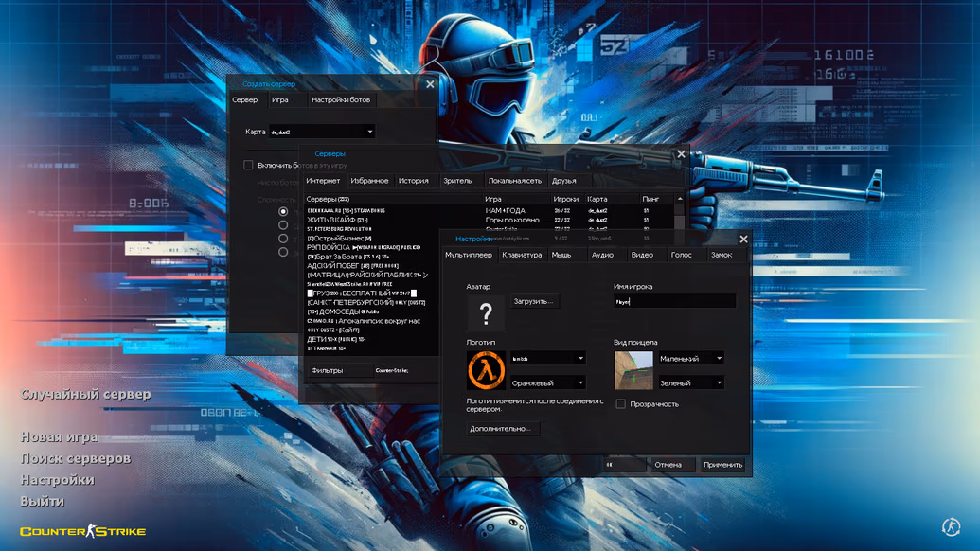Select the third difficulty radio button

283,239
